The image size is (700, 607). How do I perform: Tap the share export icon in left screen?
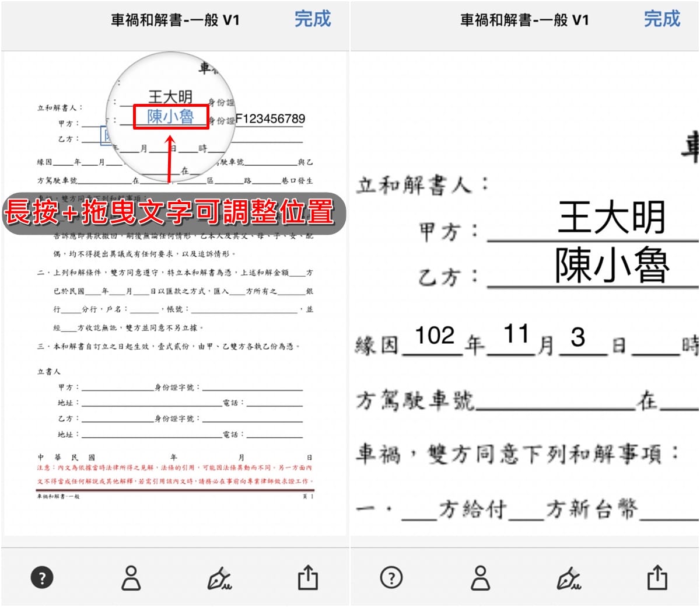tap(308, 578)
